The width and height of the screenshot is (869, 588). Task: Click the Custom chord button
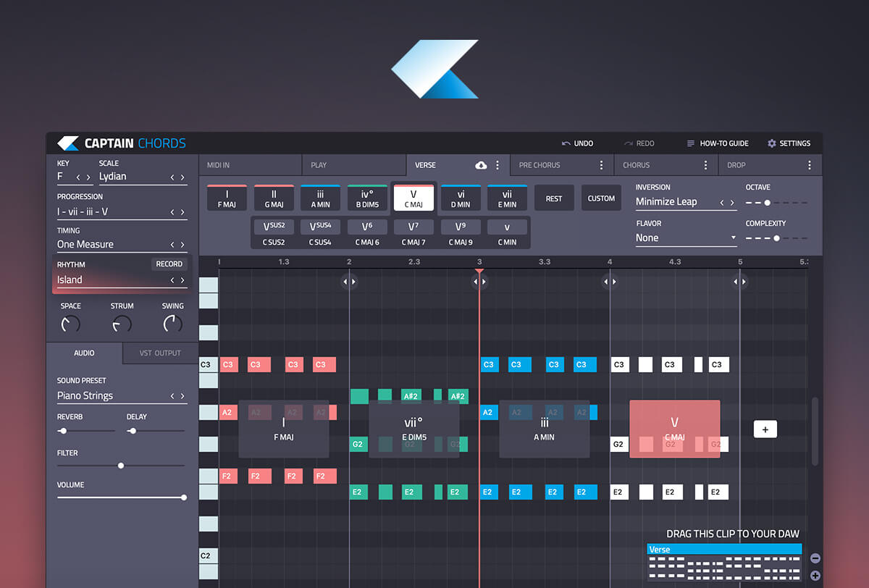coord(601,198)
